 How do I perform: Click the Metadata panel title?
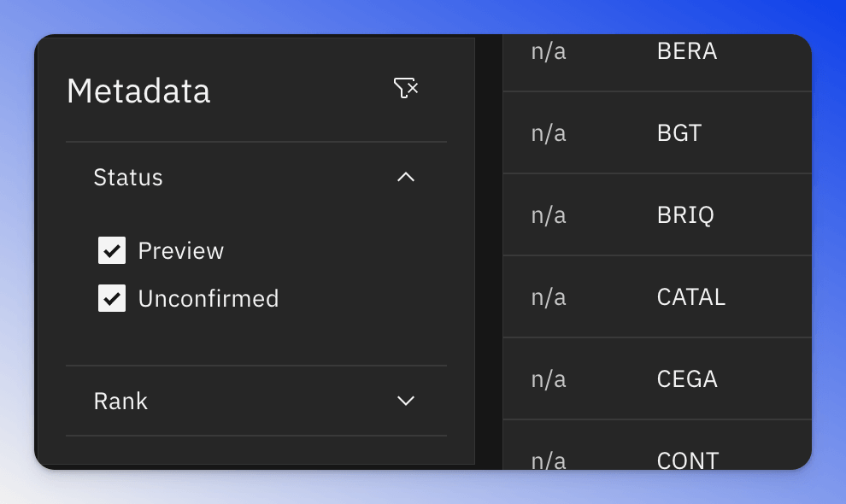coord(138,91)
